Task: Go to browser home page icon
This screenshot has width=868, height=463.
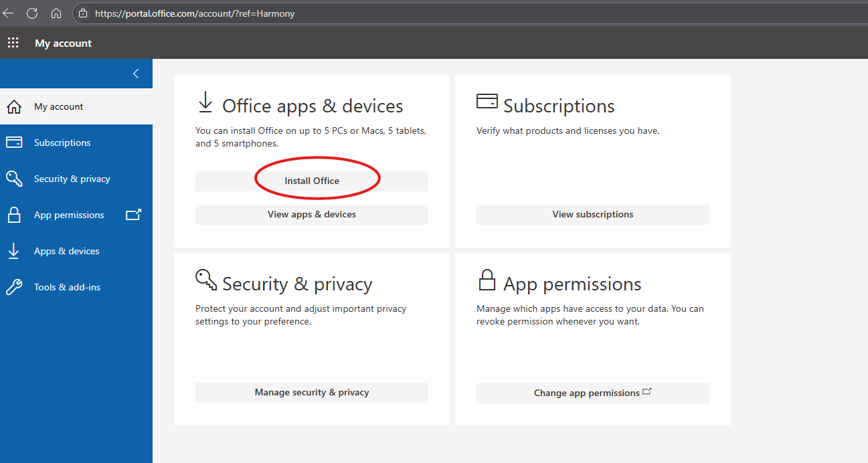Action: [x=56, y=13]
